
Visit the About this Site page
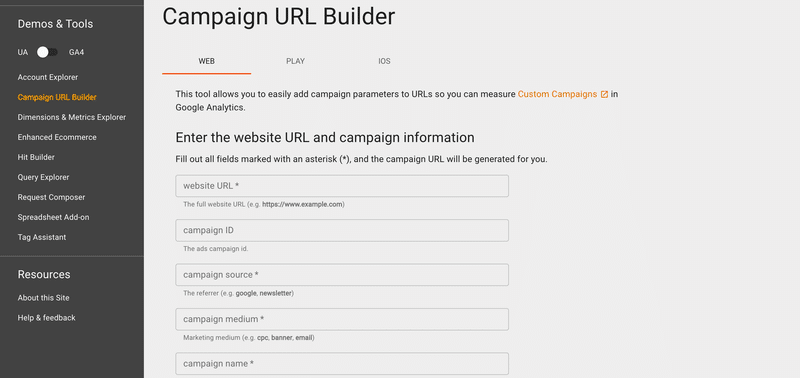(43, 298)
